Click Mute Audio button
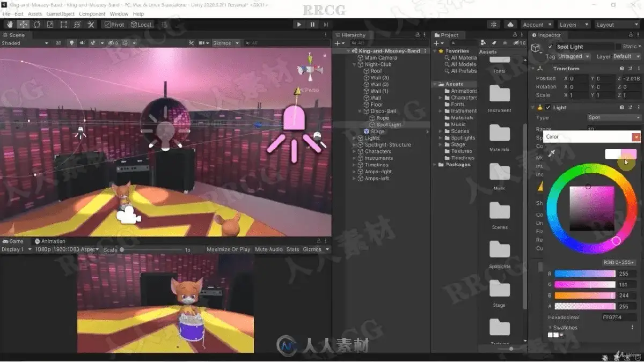644x362 pixels. (269, 249)
